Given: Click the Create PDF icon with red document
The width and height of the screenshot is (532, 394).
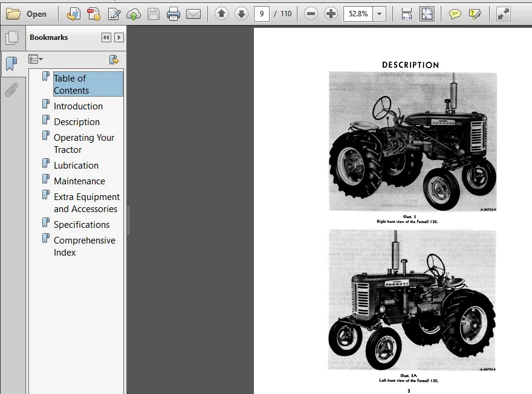Looking at the screenshot, I should pos(94,14).
